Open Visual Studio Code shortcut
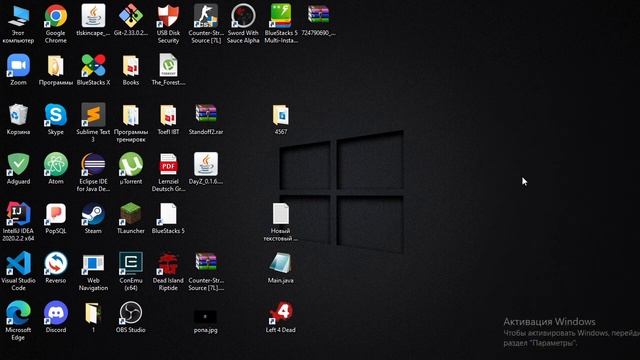The image size is (640, 360). pos(18,263)
